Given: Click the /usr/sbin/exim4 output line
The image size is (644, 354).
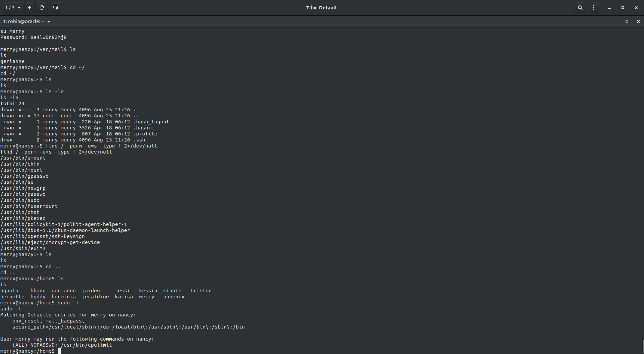Looking at the screenshot, I should click(23, 248).
